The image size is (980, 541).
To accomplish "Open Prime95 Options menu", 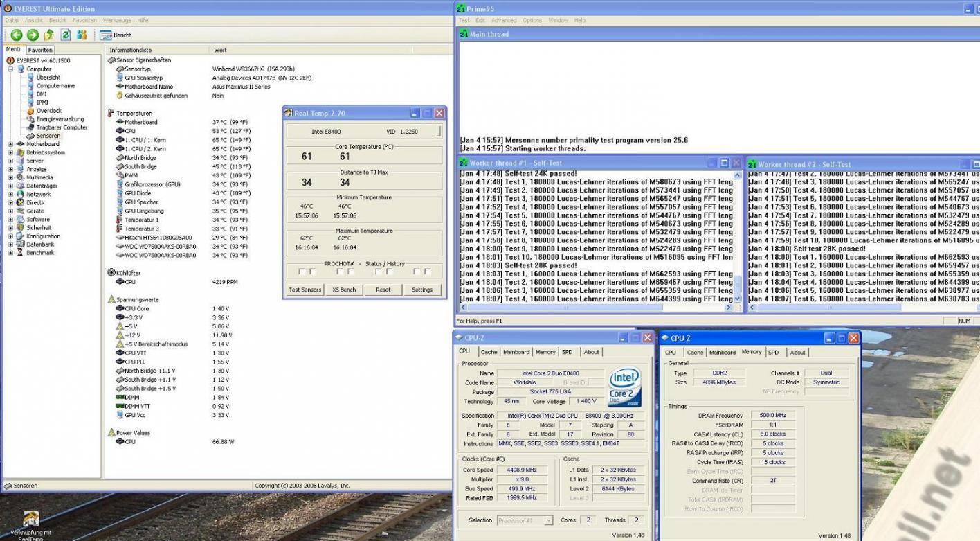I will pos(532,21).
